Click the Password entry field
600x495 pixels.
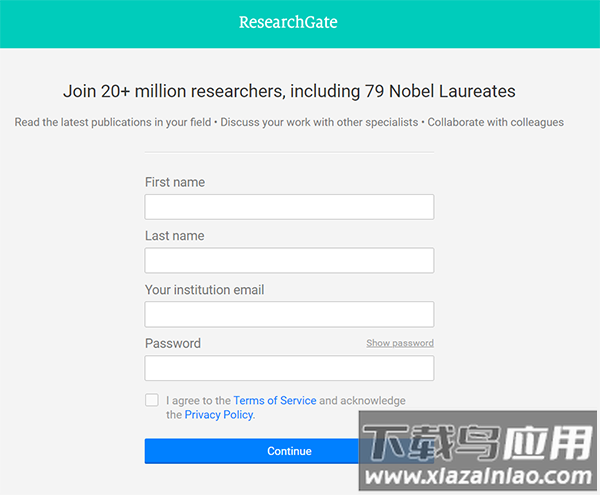point(289,368)
